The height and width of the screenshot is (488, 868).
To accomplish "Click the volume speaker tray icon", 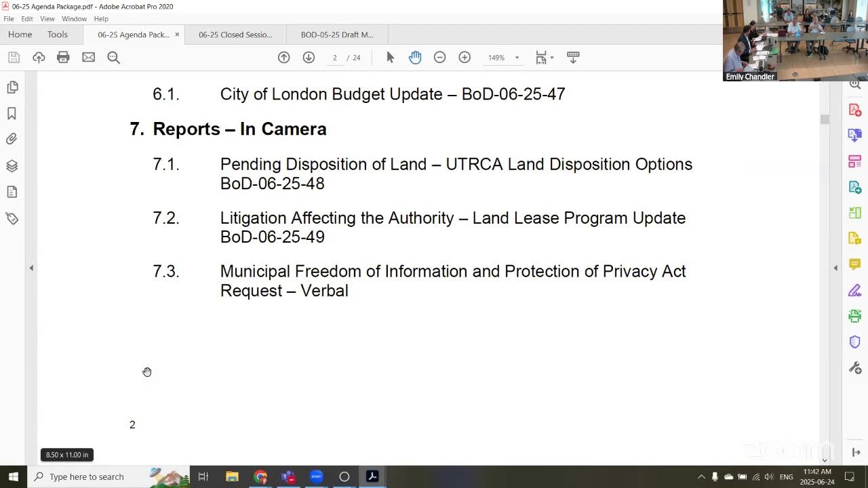I will pyautogui.click(x=768, y=476).
